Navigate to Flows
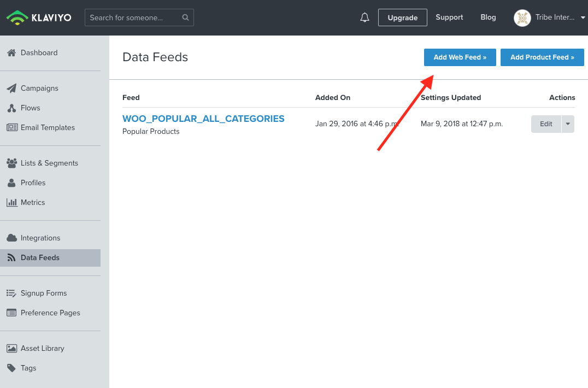The width and height of the screenshot is (588, 388). pos(31,108)
